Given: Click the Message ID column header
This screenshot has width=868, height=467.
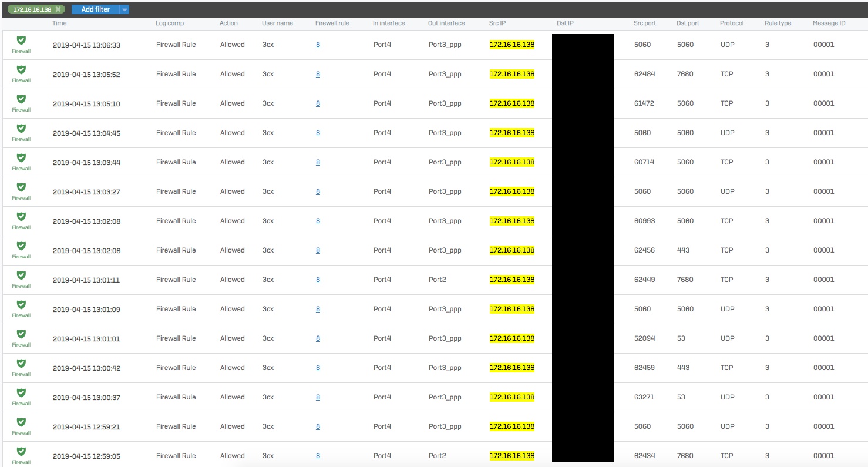Looking at the screenshot, I should click(x=829, y=23).
